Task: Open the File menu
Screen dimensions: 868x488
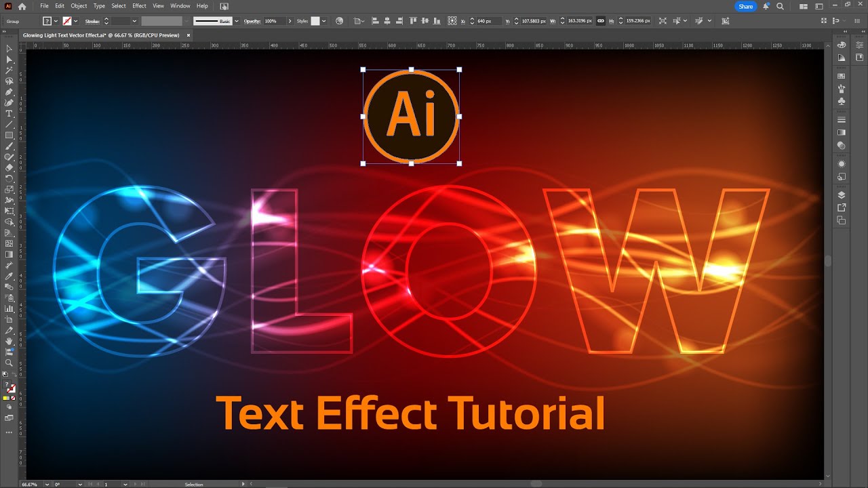Action: point(44,6)
